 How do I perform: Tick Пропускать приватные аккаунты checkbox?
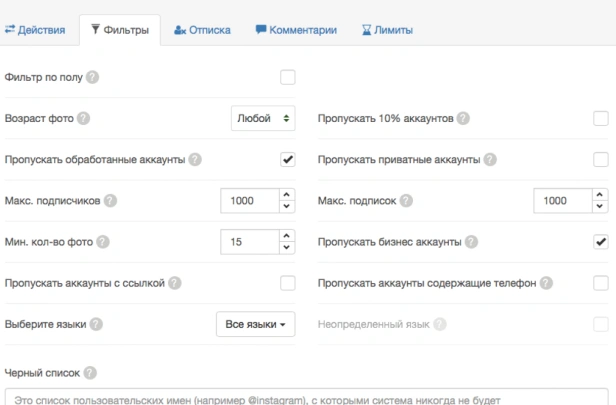click(x=601, y=159)
